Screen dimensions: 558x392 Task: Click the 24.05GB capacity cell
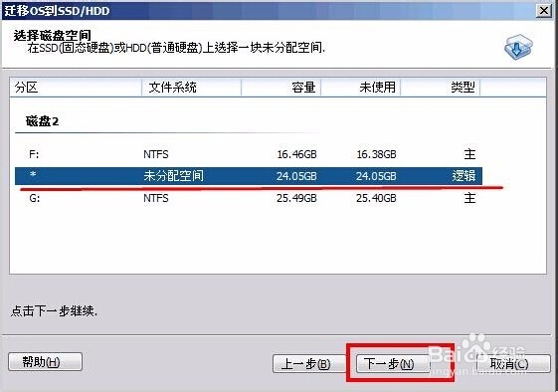click(296, 176)
